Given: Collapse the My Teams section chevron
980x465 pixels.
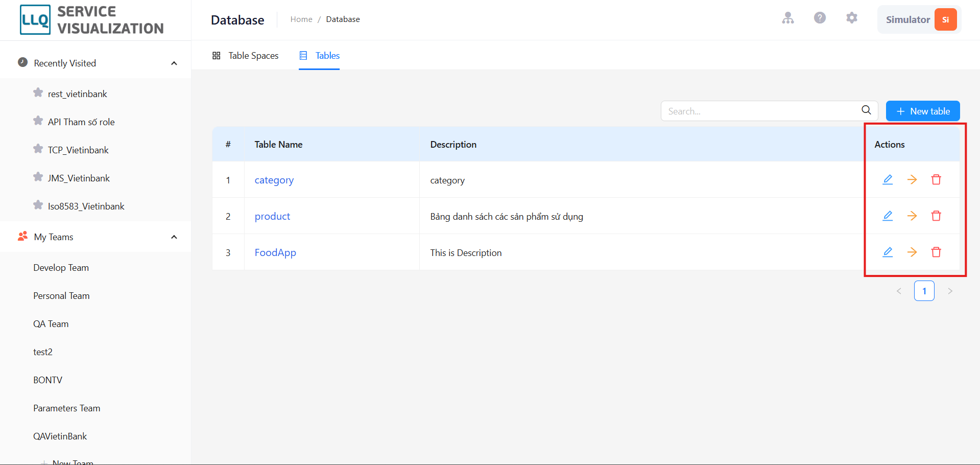Looking at the screenshot, I should tap(174, 237).
